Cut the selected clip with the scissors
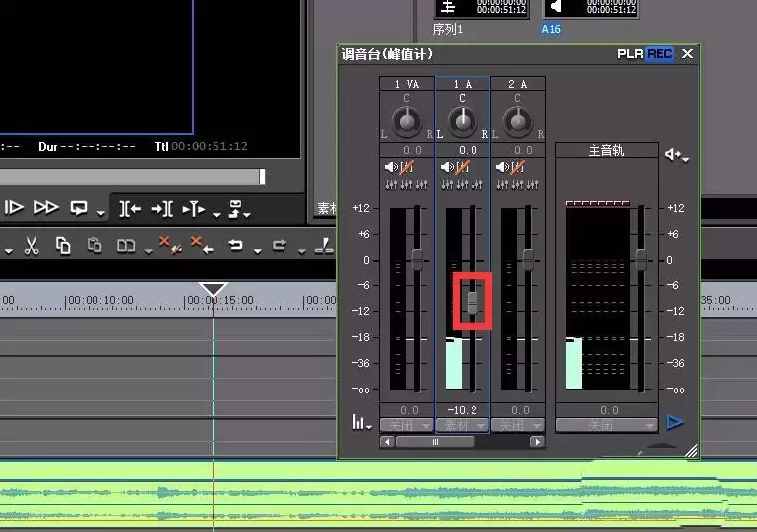Image resolution: width=757 pixels, height=532 pixels. pos(32,246)
